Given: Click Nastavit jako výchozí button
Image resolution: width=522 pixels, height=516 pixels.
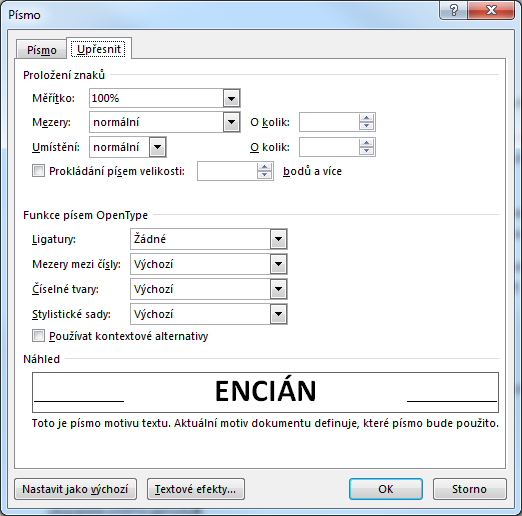Looking at the screenshot, I should [75, 489].
